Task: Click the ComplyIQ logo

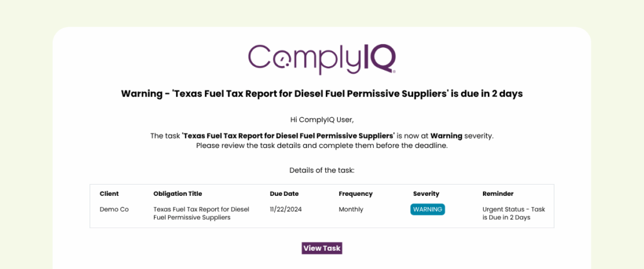Action: click(321, 58)
